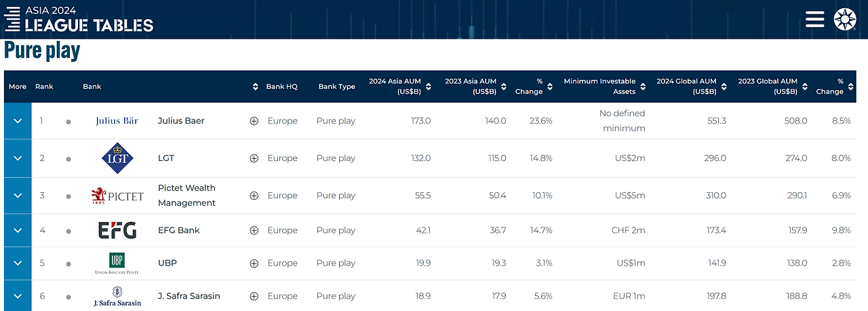Open the Pictet Wealth Management bank name
Screen dimensions: 868x311
click(x=187, y=196)
